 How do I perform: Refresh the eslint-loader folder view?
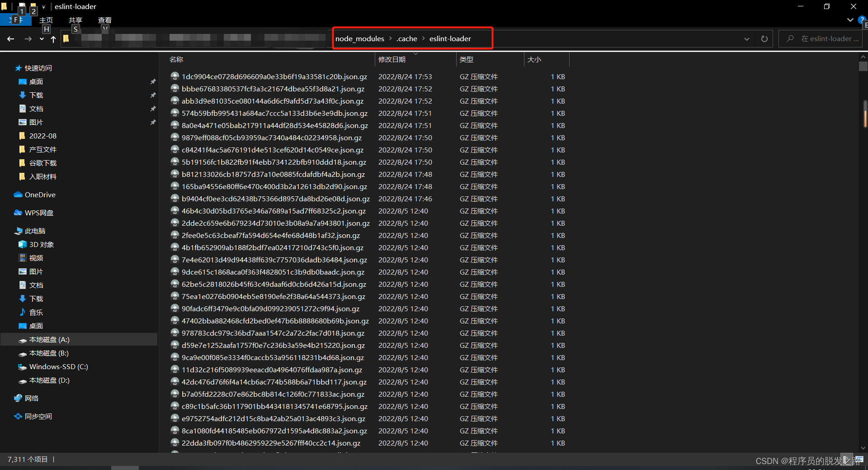pyautogui.click(x=764, y=39)
